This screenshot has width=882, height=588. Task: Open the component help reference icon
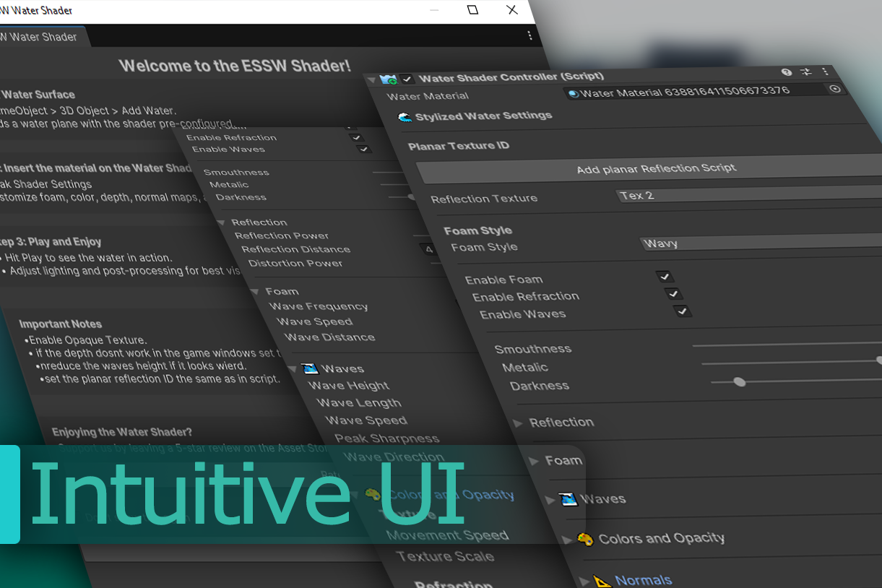[x=787, y=72]
